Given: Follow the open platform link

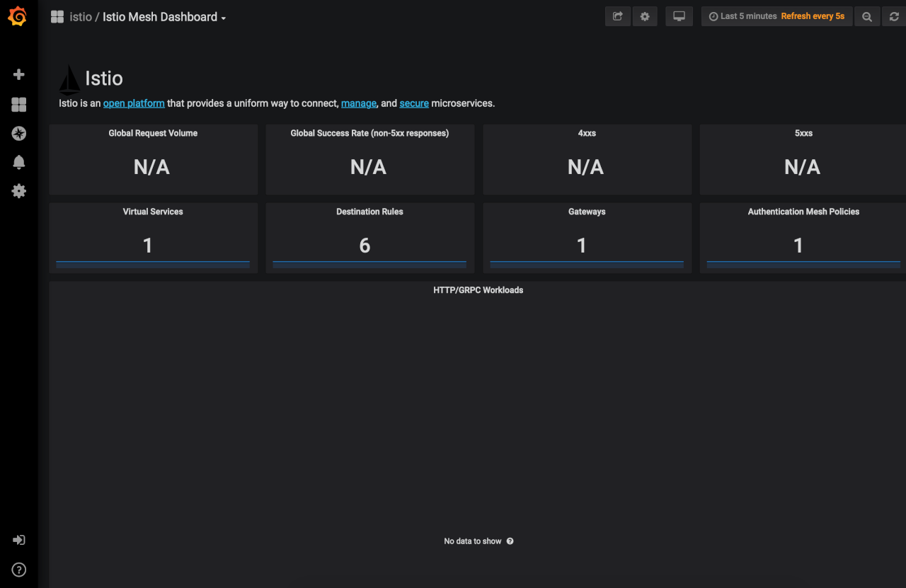Looking at the screenshot, I should (134, 103).
